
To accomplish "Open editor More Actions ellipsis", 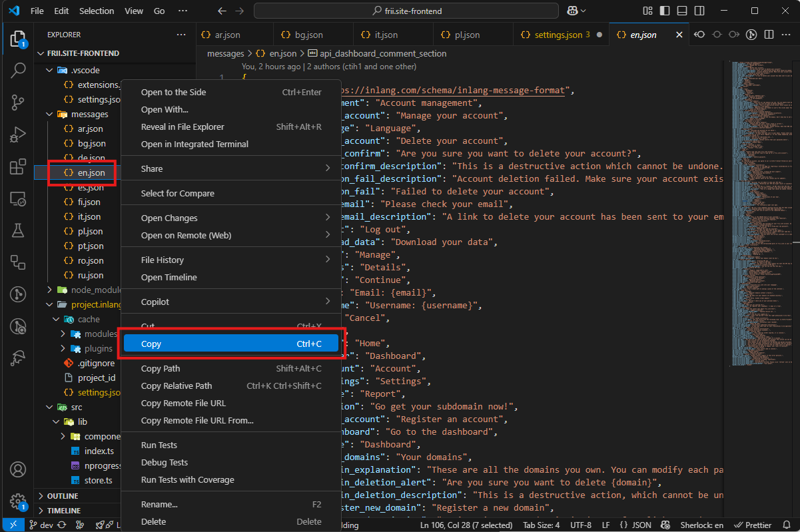I will point(786,35).
